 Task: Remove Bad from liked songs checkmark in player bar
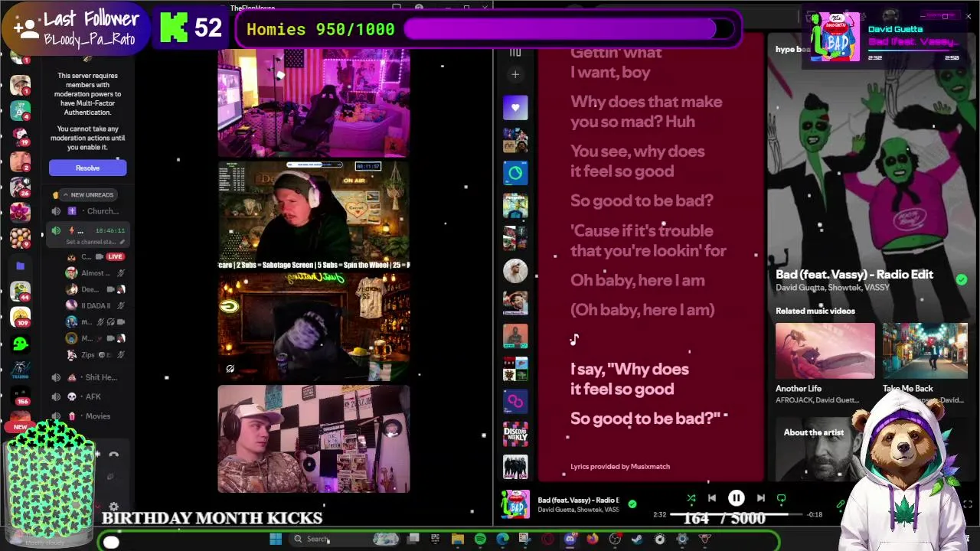[632, 504]
